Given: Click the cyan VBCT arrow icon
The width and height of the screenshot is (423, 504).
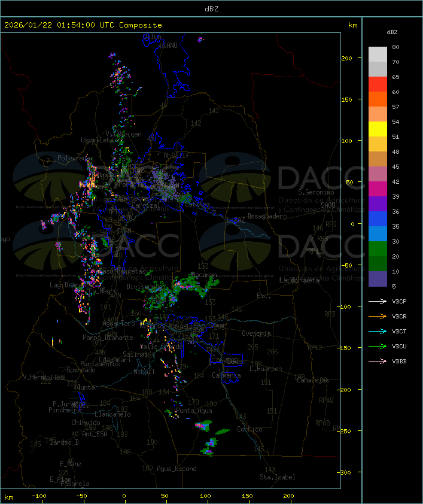Looking at the screenshot, I should click(x=378, y=331).
